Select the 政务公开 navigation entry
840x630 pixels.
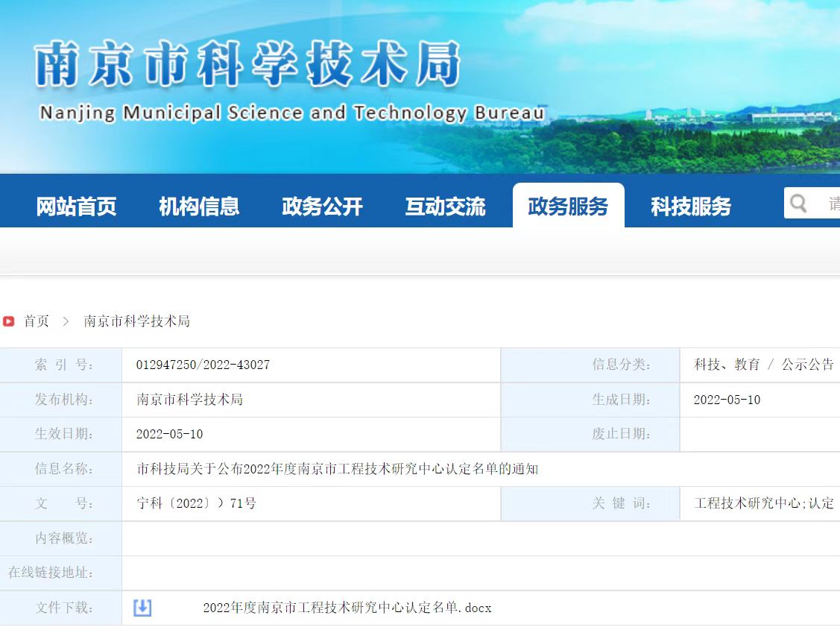(321, 207)
